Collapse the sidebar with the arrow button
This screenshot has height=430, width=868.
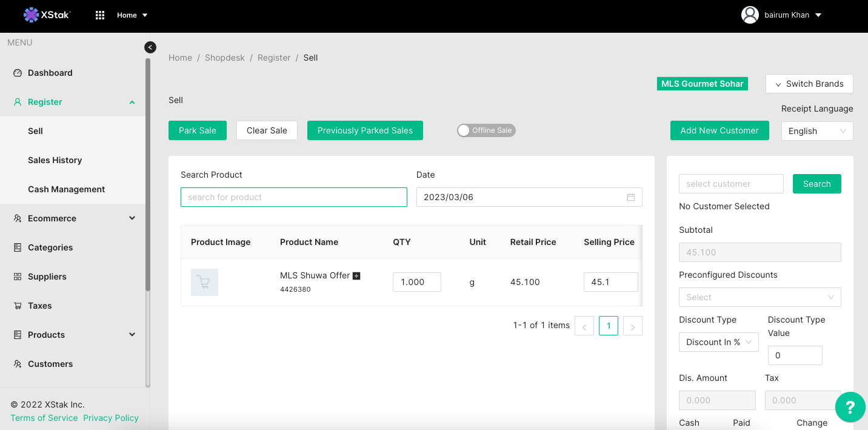[150, 47]
